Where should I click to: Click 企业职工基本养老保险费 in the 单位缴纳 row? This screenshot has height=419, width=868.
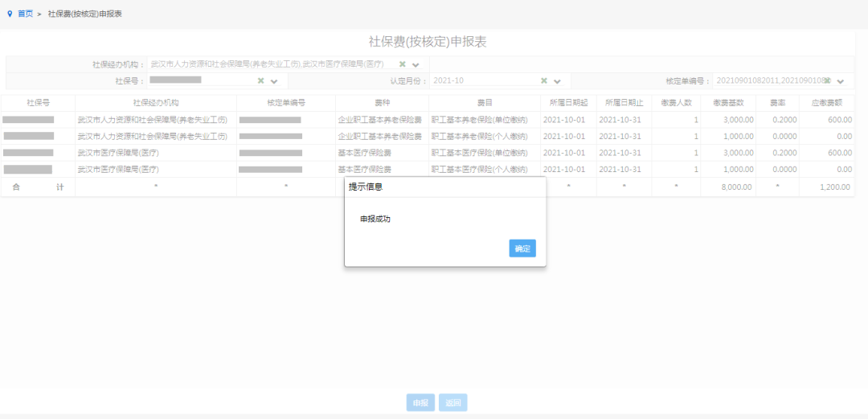379,120
